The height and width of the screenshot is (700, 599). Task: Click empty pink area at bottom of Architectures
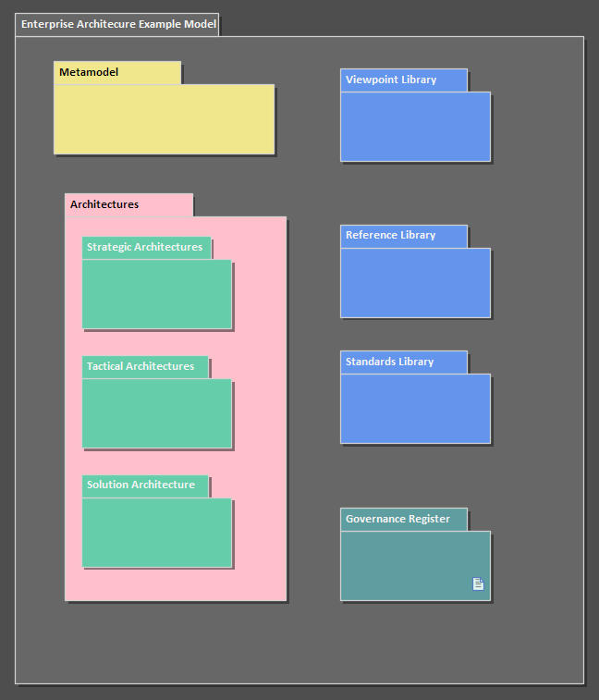175,584
